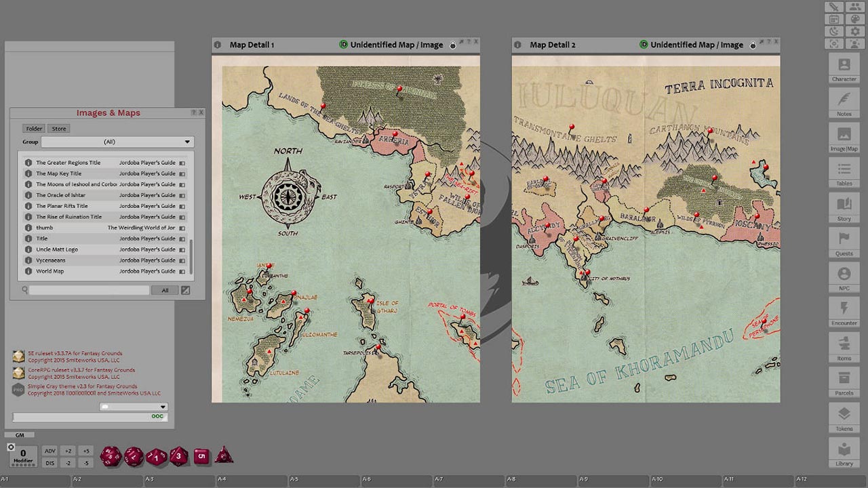The height and width of the screenshot is (488, 868).
Task: Switch to the Folder tab in Images & Maps
Action: pyautogui.click(x=33, y=128)
